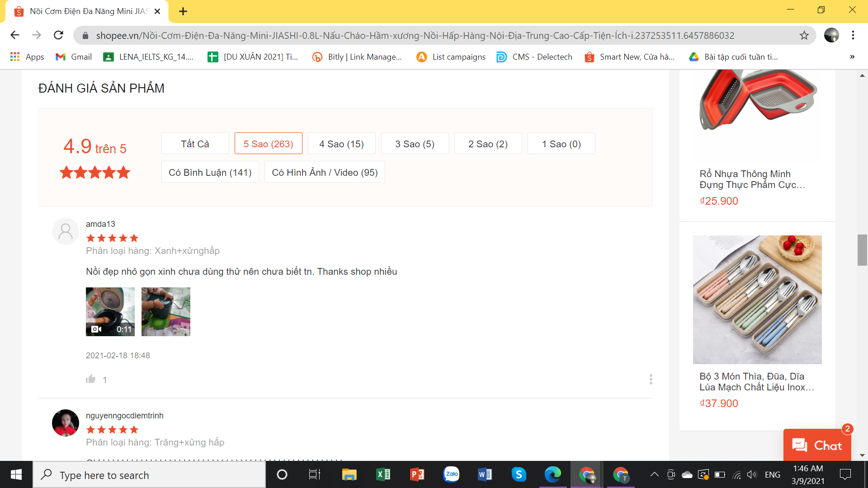Click the page vertical scrollbar thumb
The height and width of the screenshot is (488, 868).
pos(862,250)
